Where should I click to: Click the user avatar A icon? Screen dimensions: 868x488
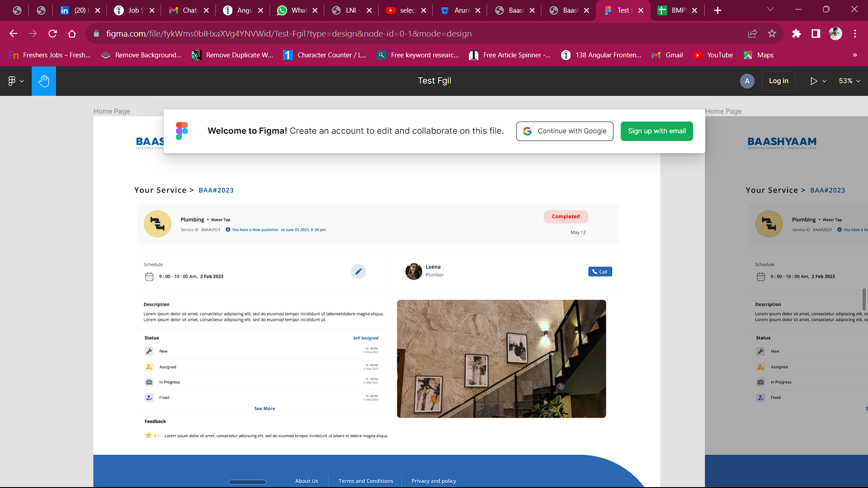coord(747,81)
